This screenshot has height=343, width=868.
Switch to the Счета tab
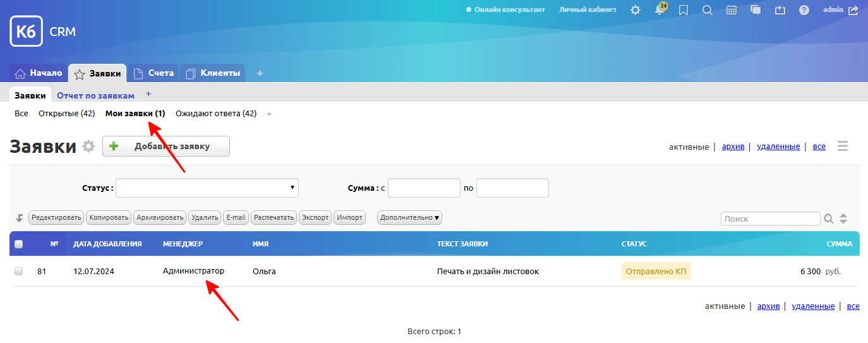coord(154,73)
